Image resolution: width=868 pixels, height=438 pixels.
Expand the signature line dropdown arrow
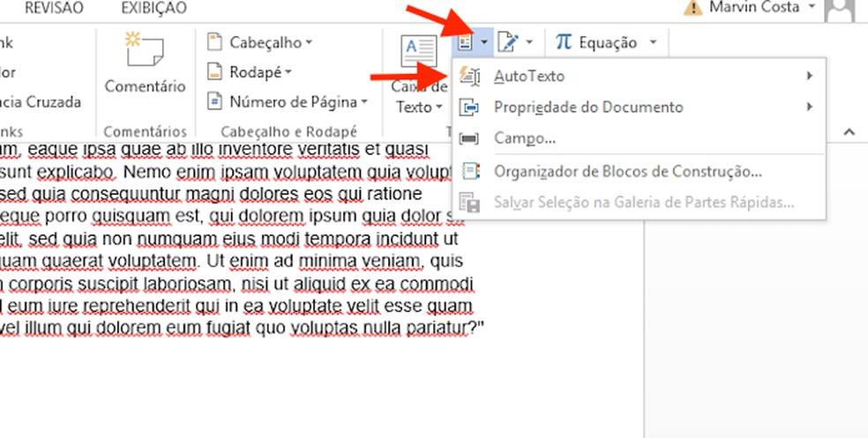click(x=529, y=42)
